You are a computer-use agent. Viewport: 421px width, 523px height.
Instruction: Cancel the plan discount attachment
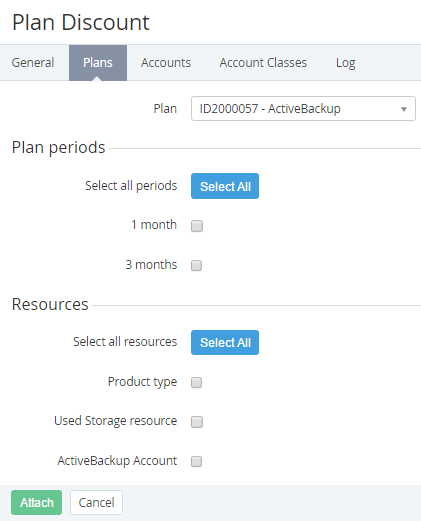[96, 502]
